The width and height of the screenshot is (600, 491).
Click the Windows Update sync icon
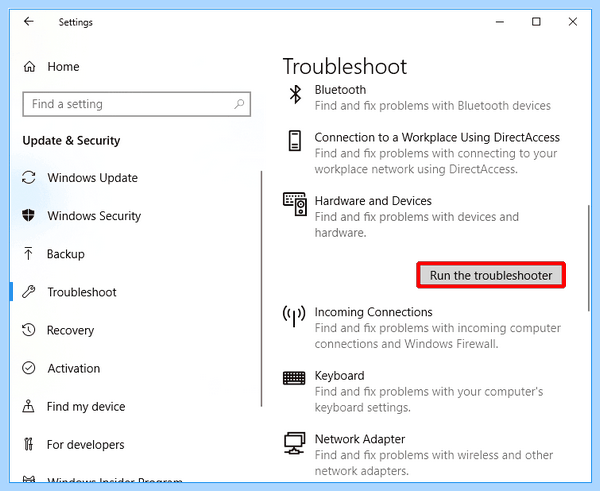point(29,178)
